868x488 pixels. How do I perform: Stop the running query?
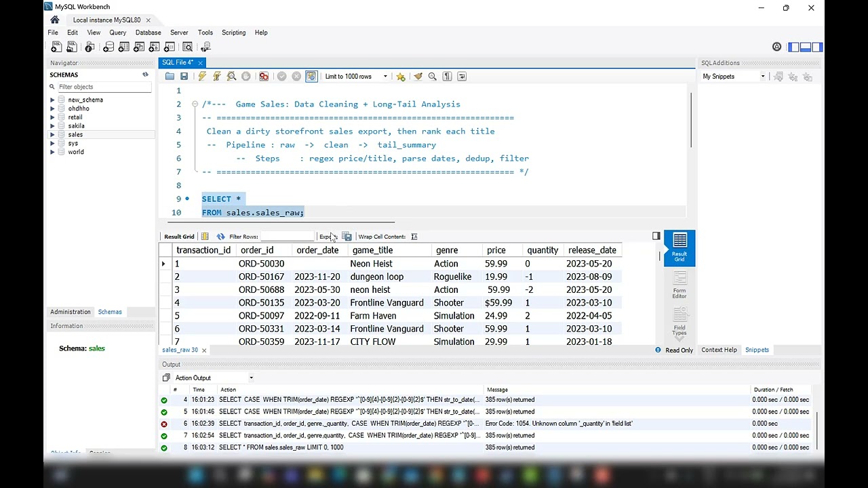click(246, 77)
